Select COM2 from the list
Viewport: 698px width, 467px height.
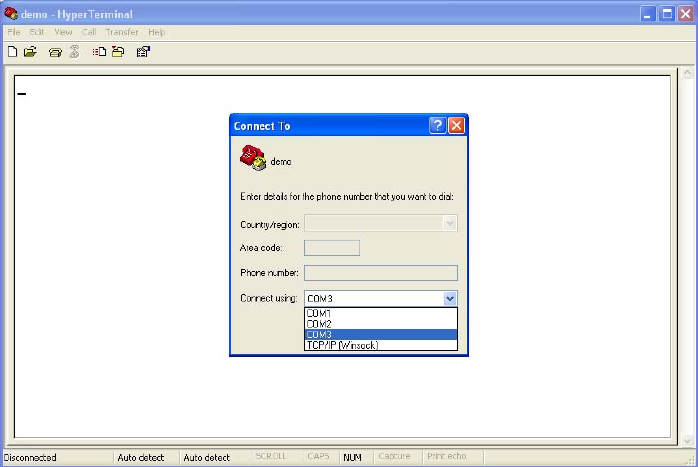coord(381,324)
